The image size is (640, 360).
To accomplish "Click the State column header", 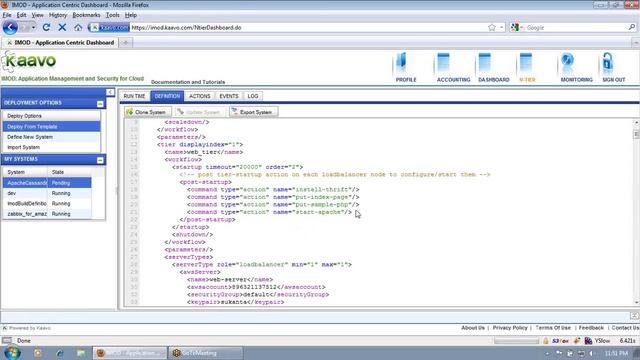I will pyautogui.click(x=69, y=172).
